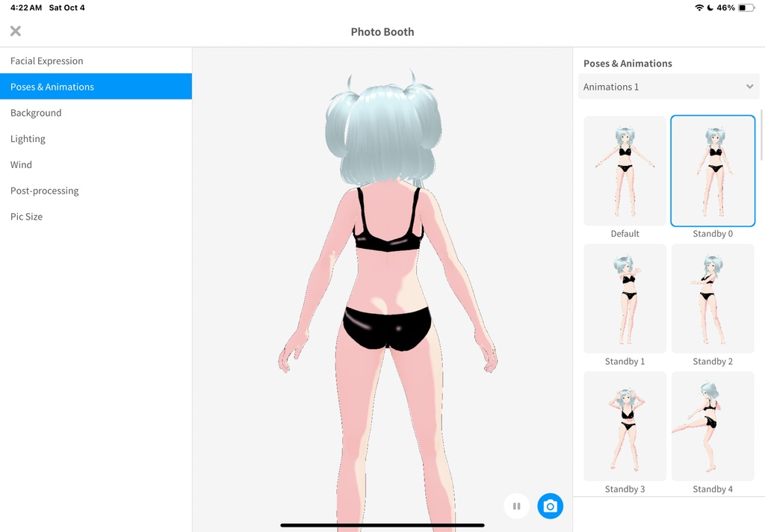Close the Photo Booth screen

point(15,31)
